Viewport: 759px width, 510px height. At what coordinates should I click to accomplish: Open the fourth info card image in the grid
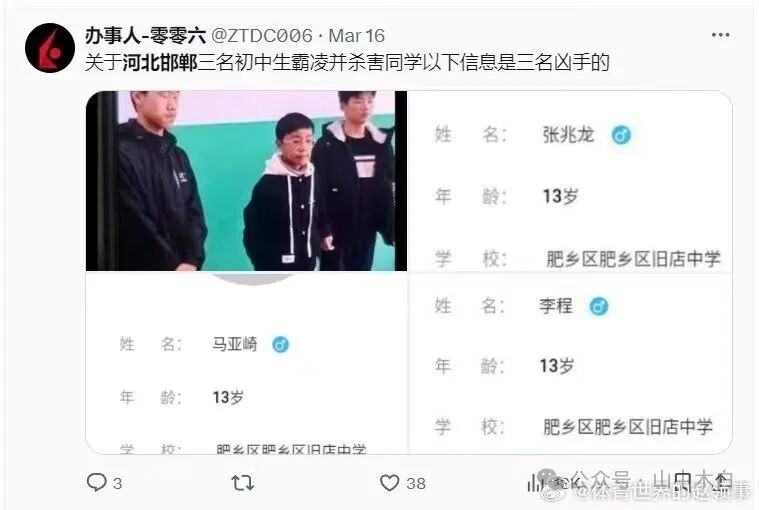[570, 363]
